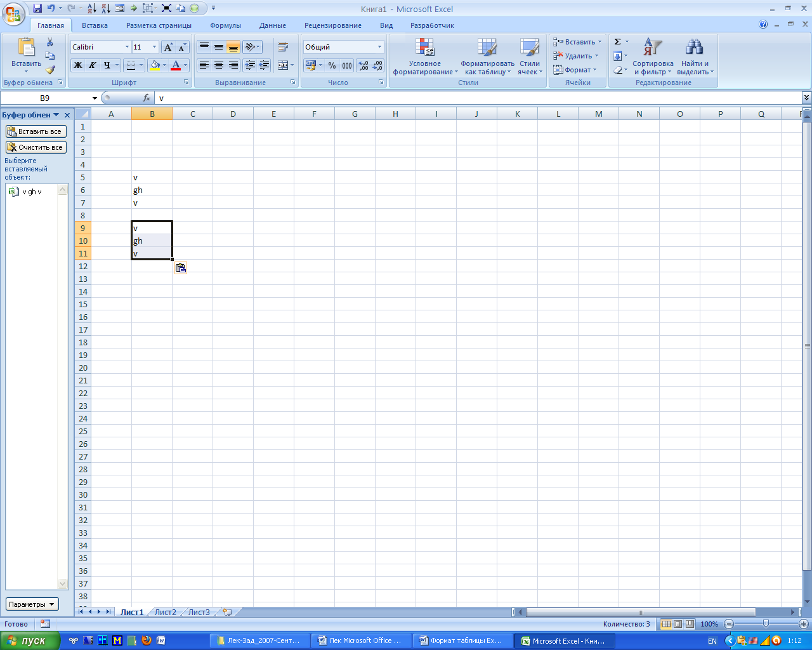Expand the Name Box dropdown
The image size is (812, 650).
pyautogui.click(x=95, y=98)
